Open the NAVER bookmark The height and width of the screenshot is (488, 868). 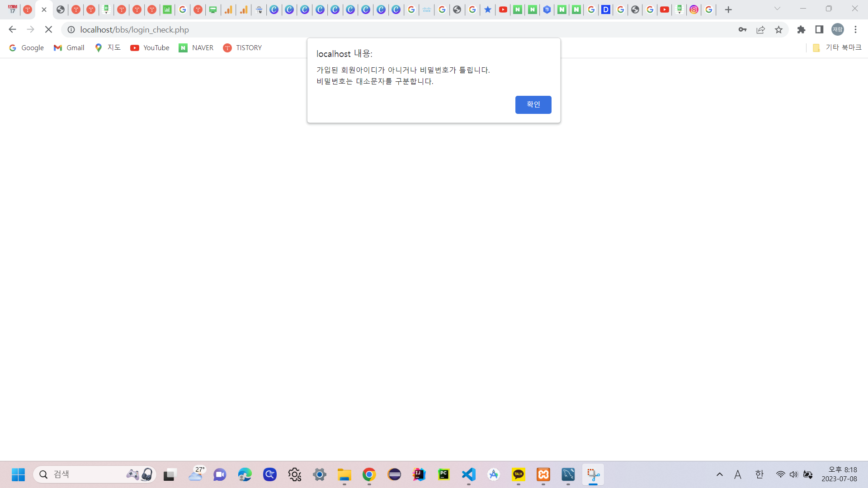pos(196,47)
